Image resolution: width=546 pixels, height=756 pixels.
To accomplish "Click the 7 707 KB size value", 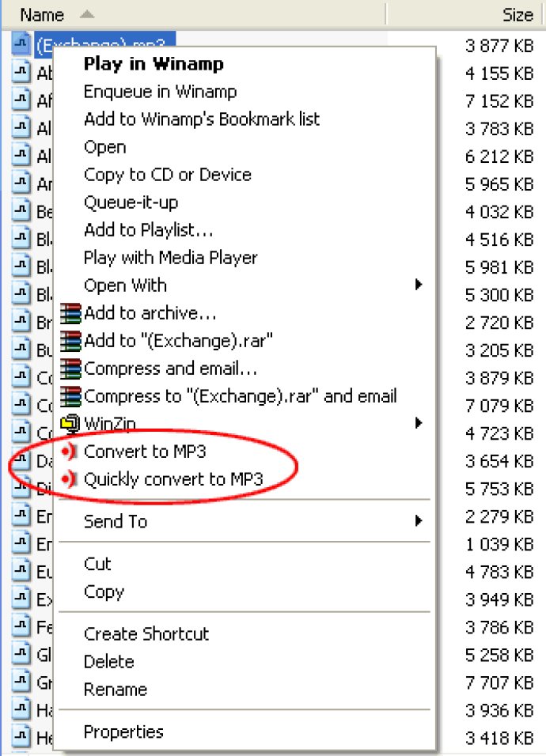I will pos(499,682).
